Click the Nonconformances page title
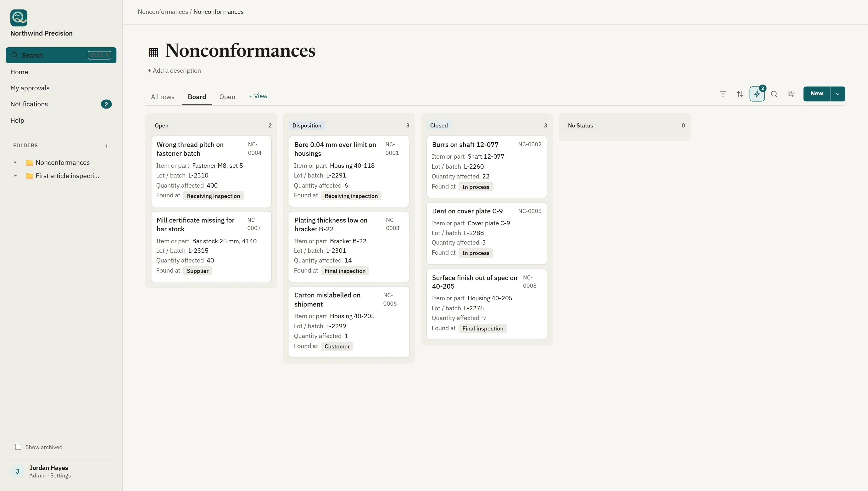The height and width of the screenshot is (491, 868). [x=240, y=51]
